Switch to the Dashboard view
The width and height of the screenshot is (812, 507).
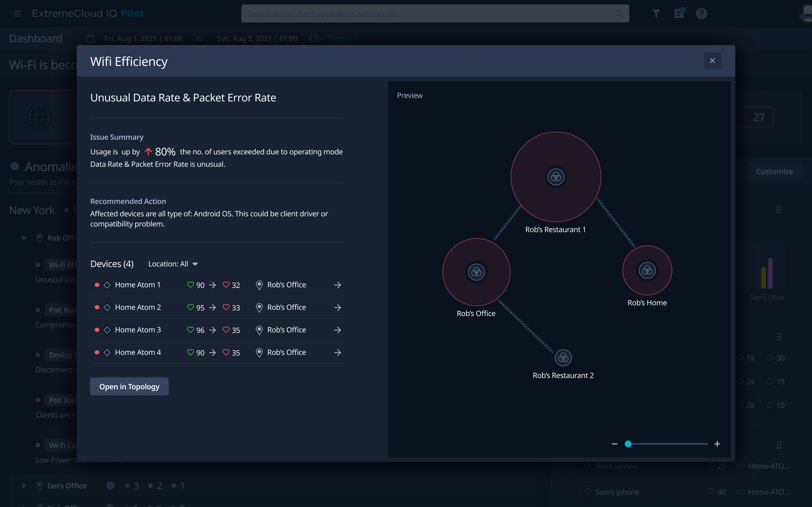pos(36,38)
